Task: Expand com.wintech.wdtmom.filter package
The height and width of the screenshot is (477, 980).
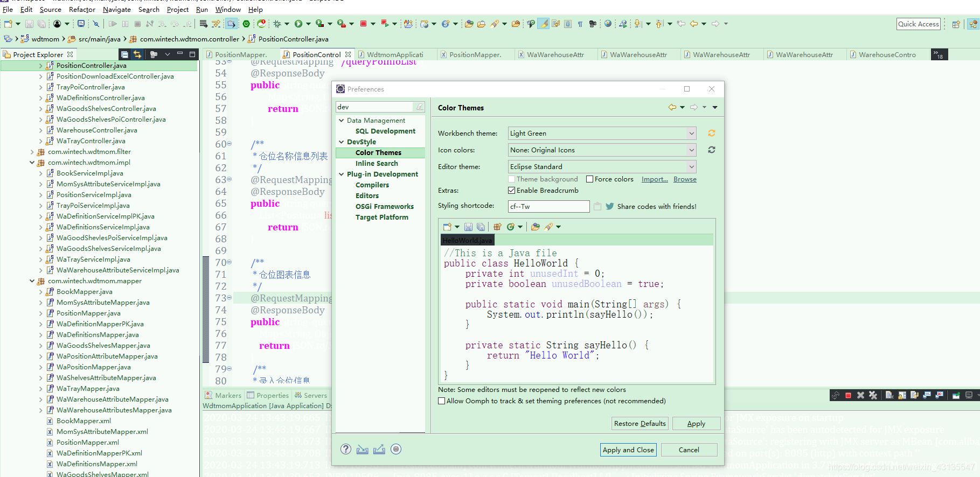Action: (32, 152)
